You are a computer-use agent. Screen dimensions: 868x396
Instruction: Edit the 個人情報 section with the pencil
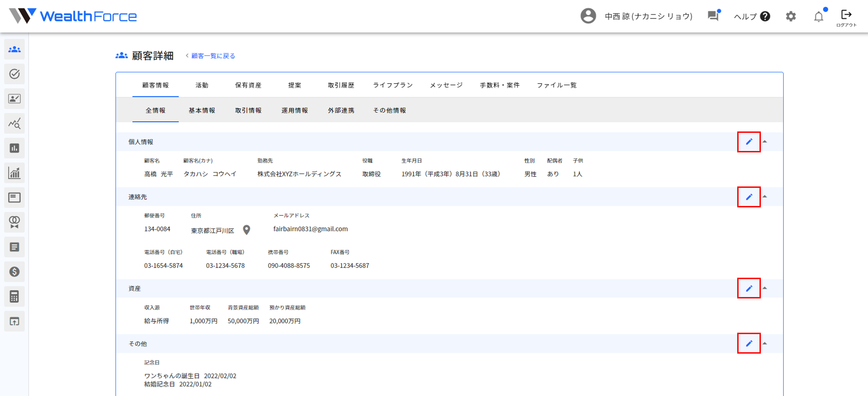749,142
